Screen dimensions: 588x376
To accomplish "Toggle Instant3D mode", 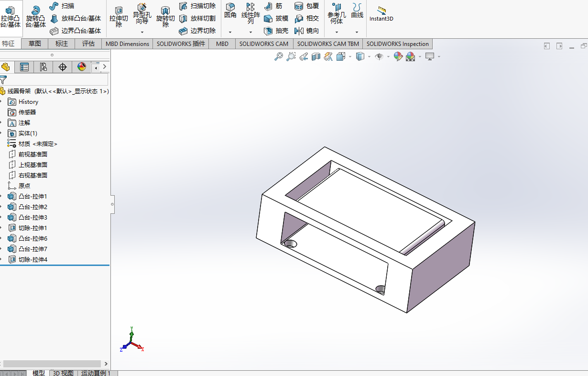I will point(381,14).
